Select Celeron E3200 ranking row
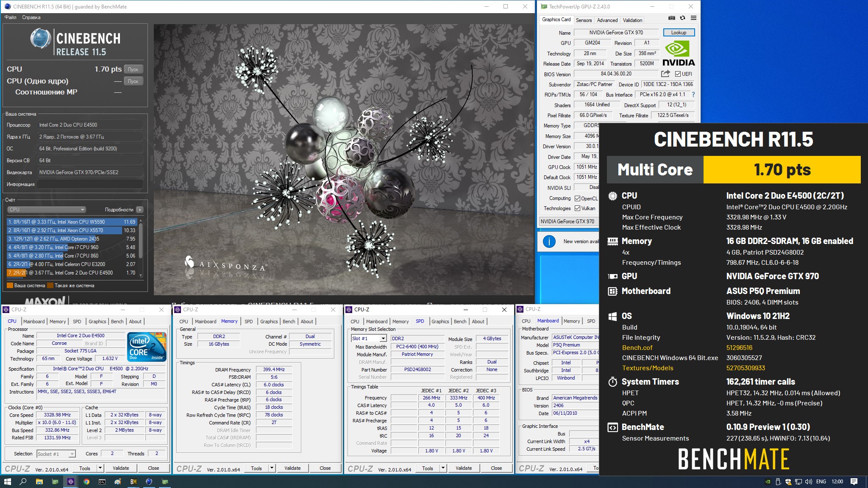The width and height of the screenshot is (868, 488). point(71,264)
